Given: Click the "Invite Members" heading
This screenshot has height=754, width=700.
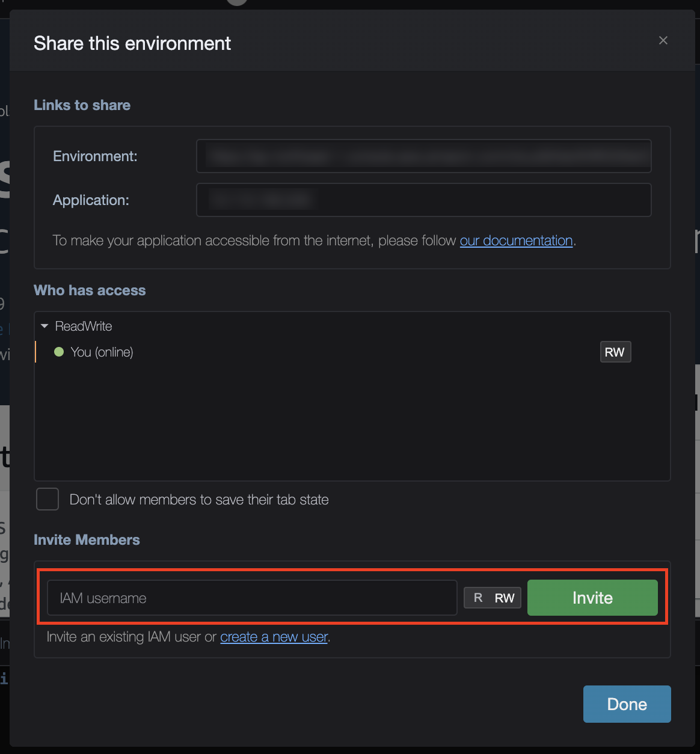Looking at the screenshot, I should coord(87,540).
